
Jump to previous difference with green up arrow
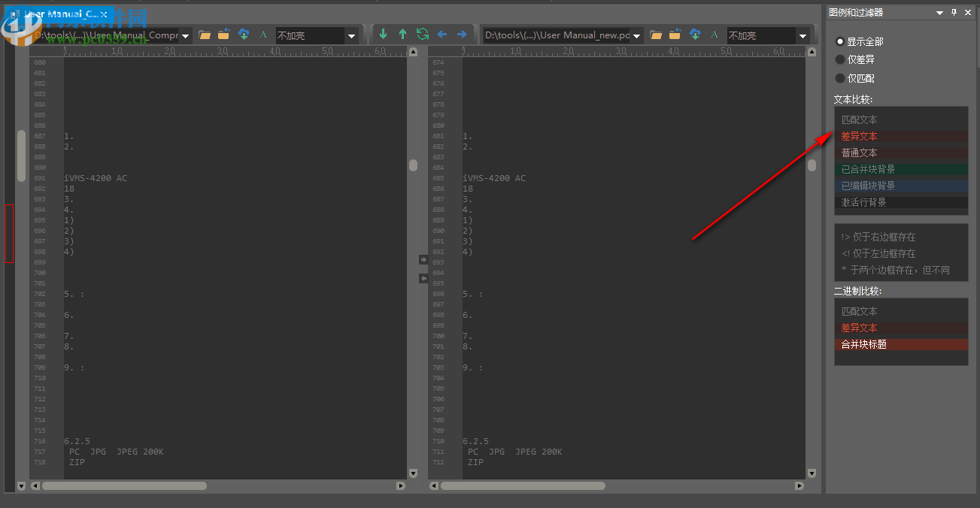402,34
